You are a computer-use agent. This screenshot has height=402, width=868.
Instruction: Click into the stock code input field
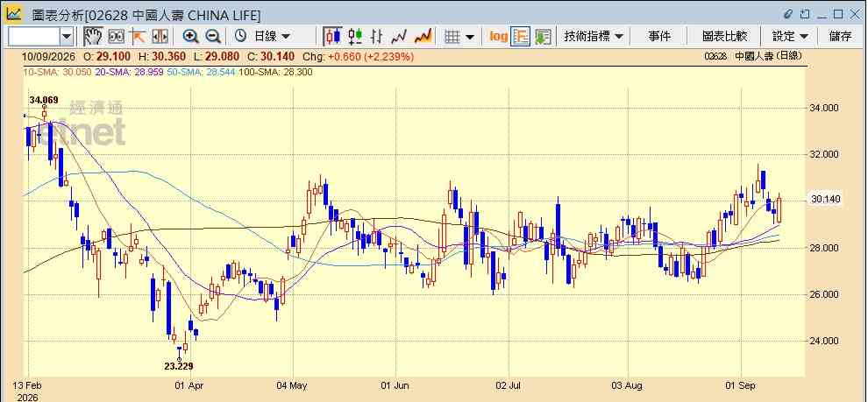coord(34,37)
